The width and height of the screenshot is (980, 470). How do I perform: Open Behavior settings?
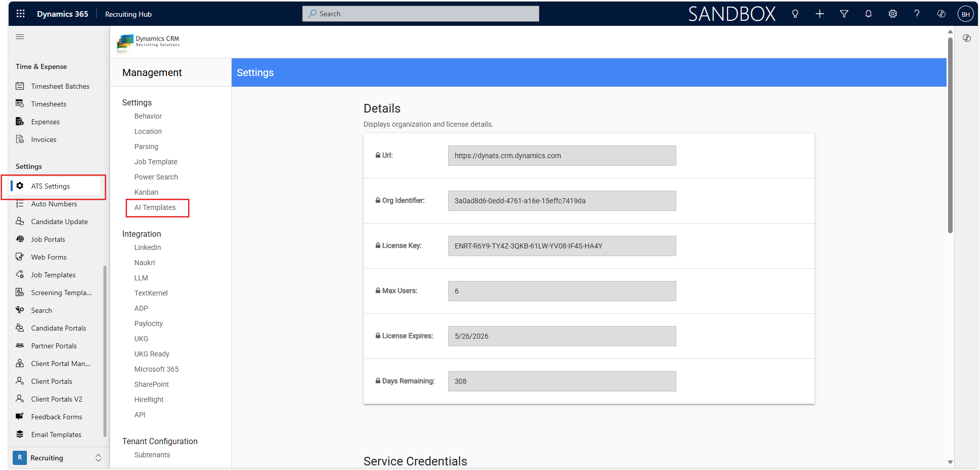point(148,116)
